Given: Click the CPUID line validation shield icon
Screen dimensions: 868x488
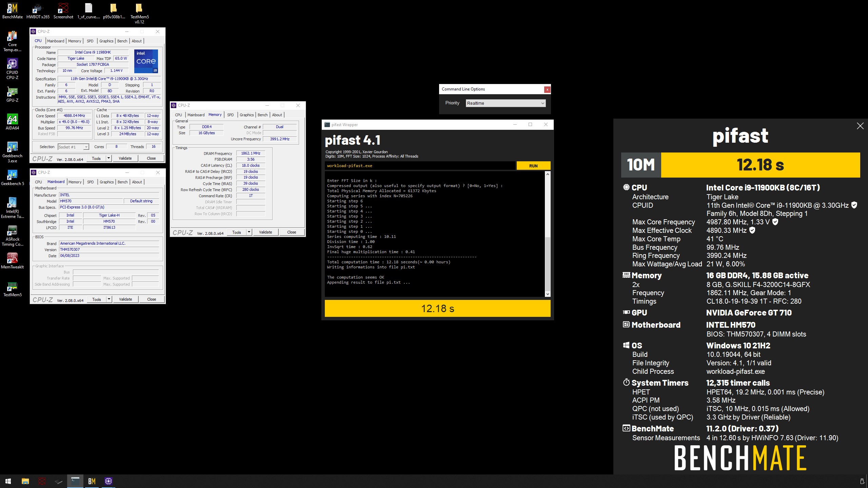Looking at the screenshot, I should 854,205.
